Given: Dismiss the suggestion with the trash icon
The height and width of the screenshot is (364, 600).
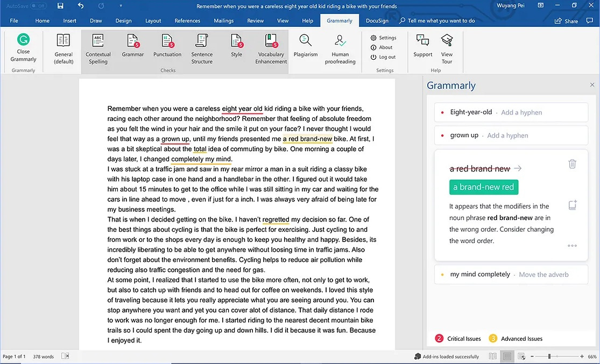Looking at the screenshot, I should pyautogui.click(x=572, y=164).
